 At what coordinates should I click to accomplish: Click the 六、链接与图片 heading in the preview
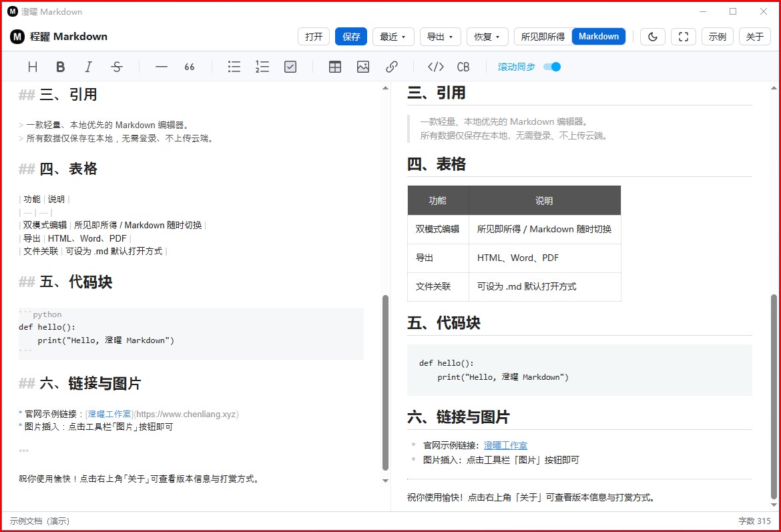pos(458,417)
